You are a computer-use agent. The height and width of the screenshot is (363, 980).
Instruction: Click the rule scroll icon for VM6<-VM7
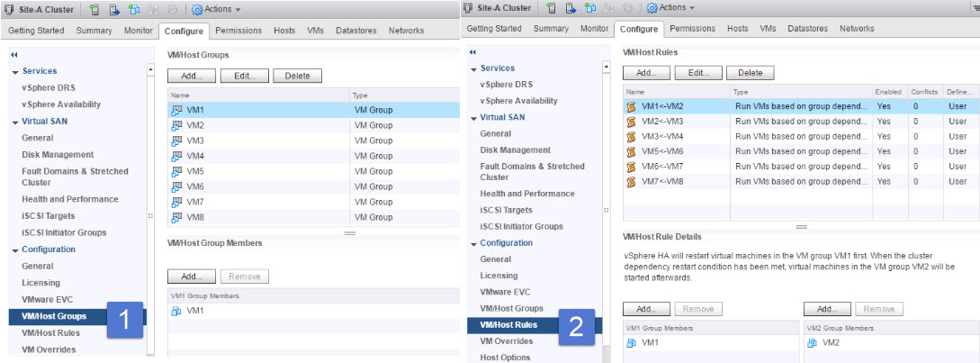tap(631, 167)
